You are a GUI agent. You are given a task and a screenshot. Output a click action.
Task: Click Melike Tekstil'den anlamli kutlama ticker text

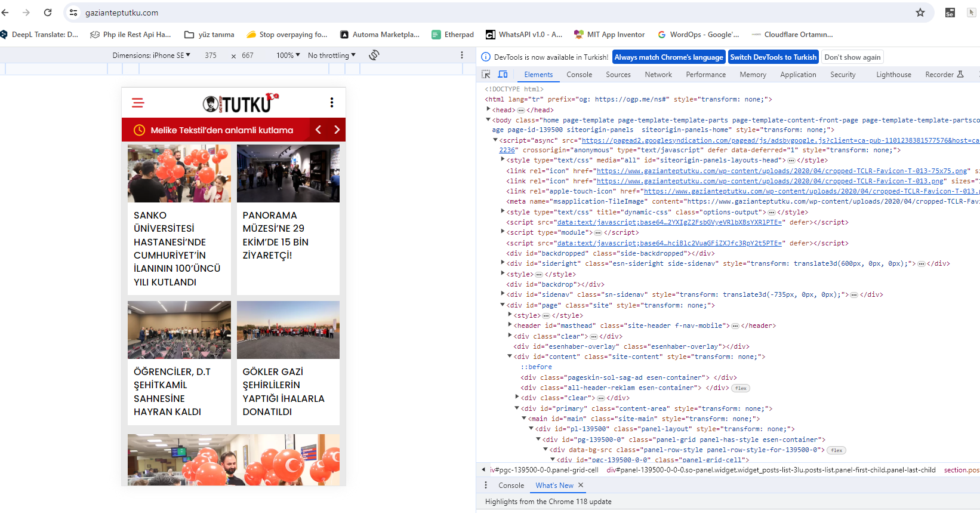click(222, 130)
